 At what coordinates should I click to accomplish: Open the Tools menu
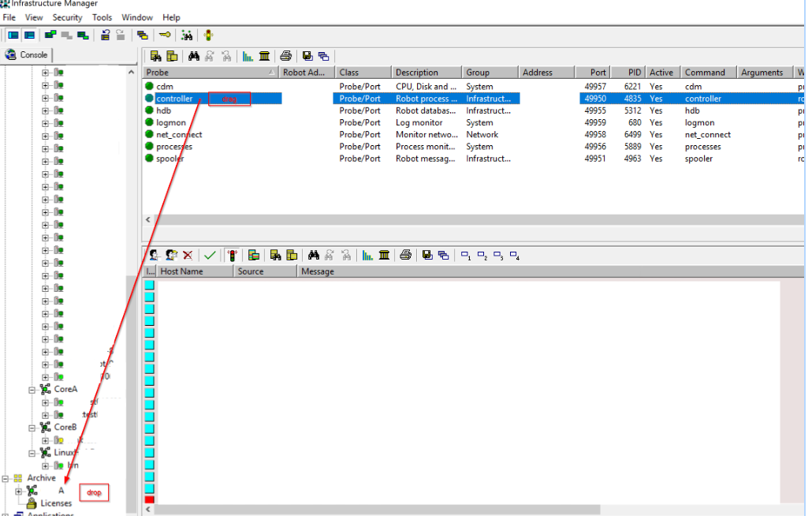click(102, 17)
